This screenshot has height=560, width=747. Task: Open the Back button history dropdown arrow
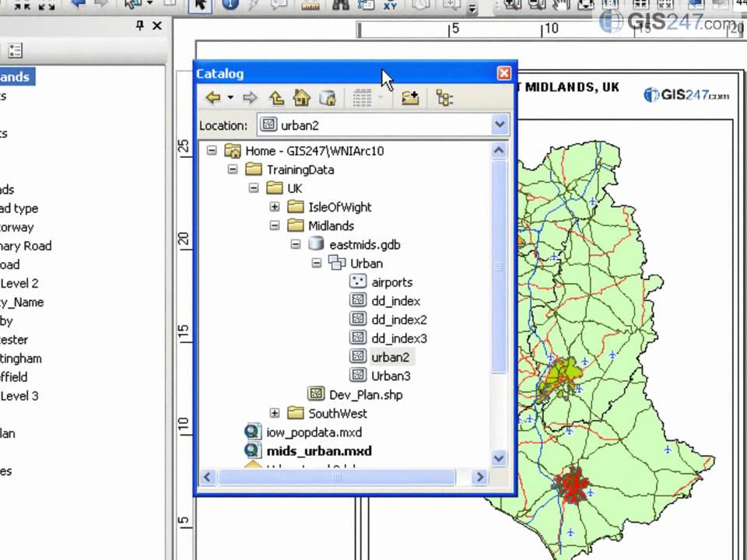coord(230,98)
